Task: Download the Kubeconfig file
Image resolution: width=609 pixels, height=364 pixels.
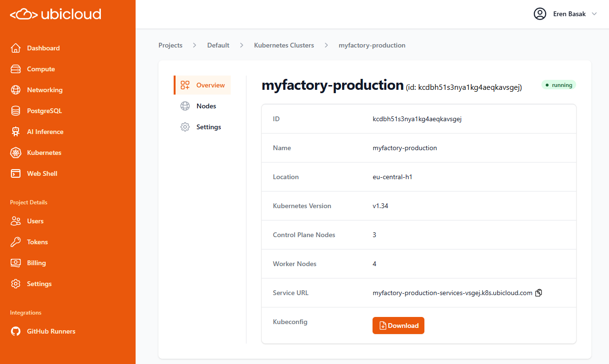Action: 398,326
